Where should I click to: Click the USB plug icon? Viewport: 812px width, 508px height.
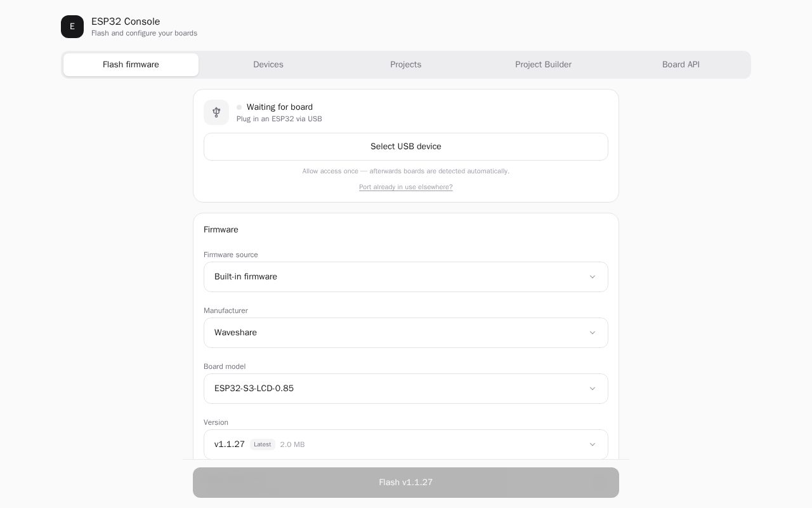216,112
